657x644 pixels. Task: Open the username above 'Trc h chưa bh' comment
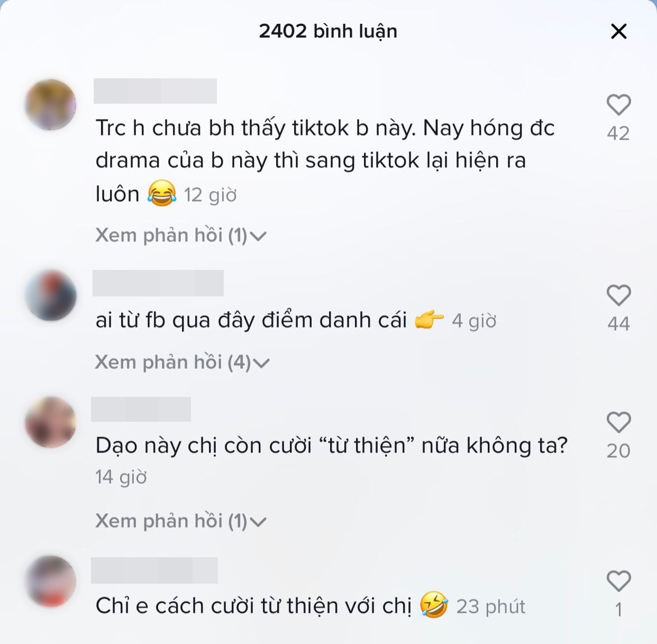155,91
